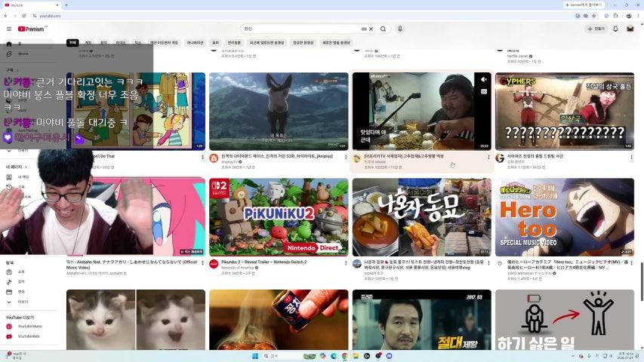644x362 pixels.
Task: Select the 최근에 업로드된 동영상 chip
Action: pos(267,43)
